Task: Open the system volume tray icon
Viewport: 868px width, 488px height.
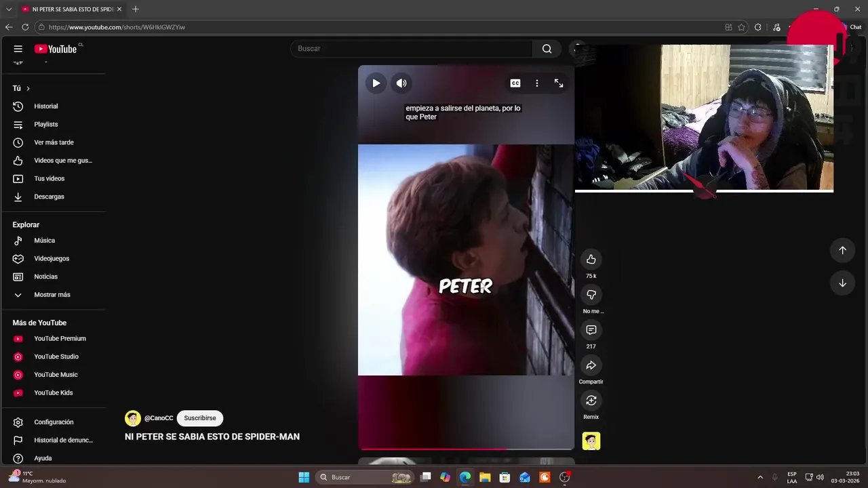Action: click(x=820, y=477)
